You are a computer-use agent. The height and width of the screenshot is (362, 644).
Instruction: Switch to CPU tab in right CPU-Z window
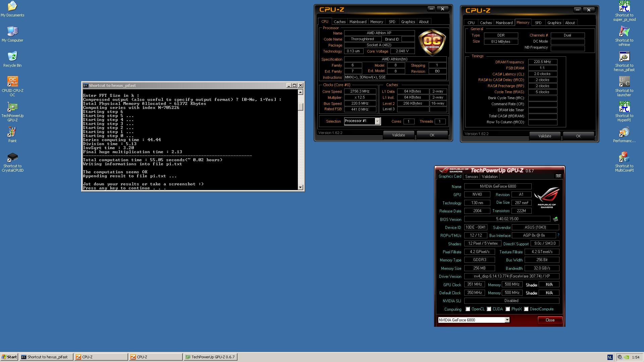[x=471, y=23]
